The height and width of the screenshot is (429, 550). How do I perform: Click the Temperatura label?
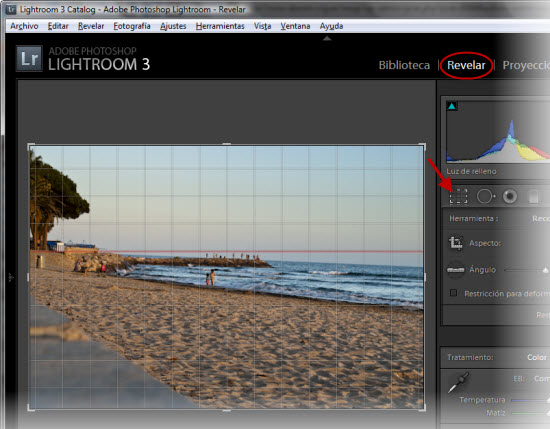click(482, 400)
